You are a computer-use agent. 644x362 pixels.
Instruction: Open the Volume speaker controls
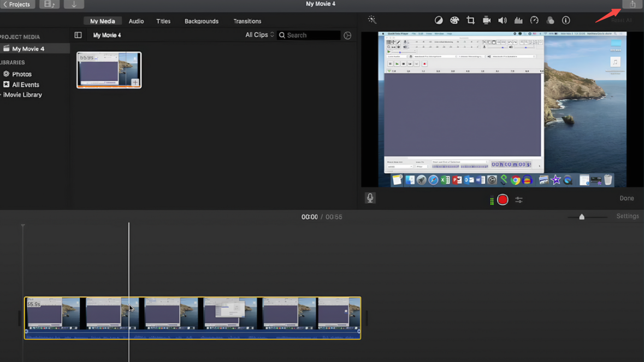[x=502, y=21]
